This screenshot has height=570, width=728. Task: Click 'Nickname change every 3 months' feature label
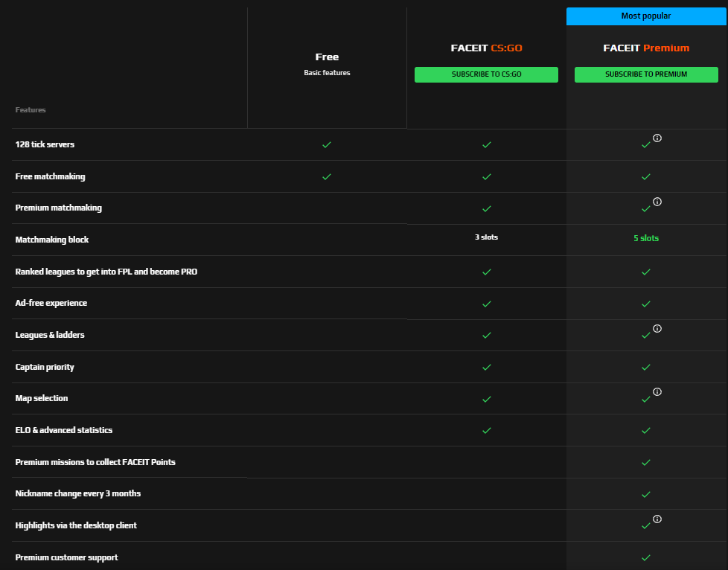click(x=78, y=493)
